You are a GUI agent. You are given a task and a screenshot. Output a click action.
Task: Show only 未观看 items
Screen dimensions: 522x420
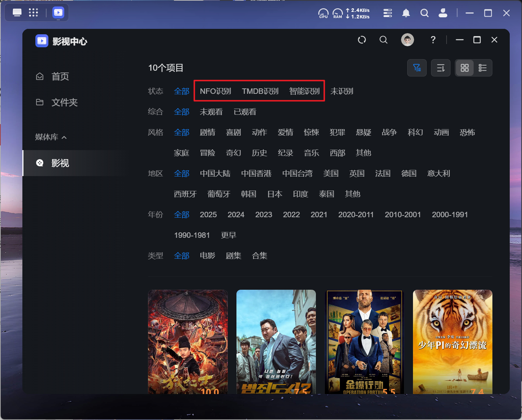(211, 112)
